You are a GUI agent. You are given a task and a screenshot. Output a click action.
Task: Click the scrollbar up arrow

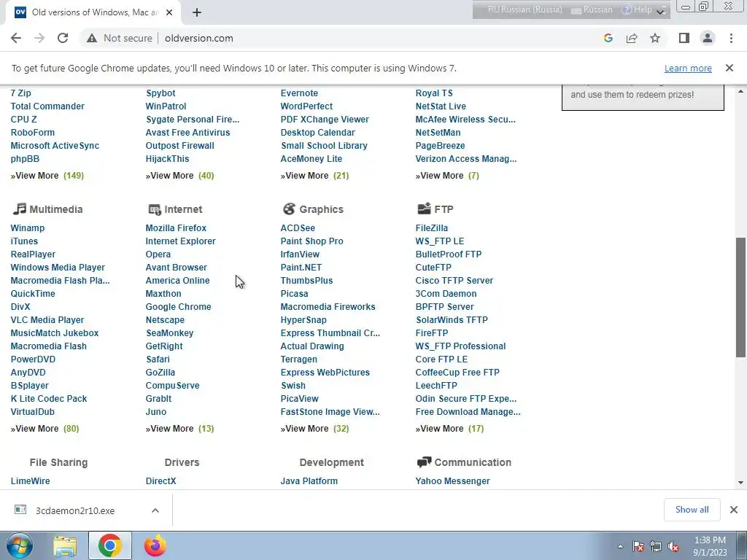741,91
